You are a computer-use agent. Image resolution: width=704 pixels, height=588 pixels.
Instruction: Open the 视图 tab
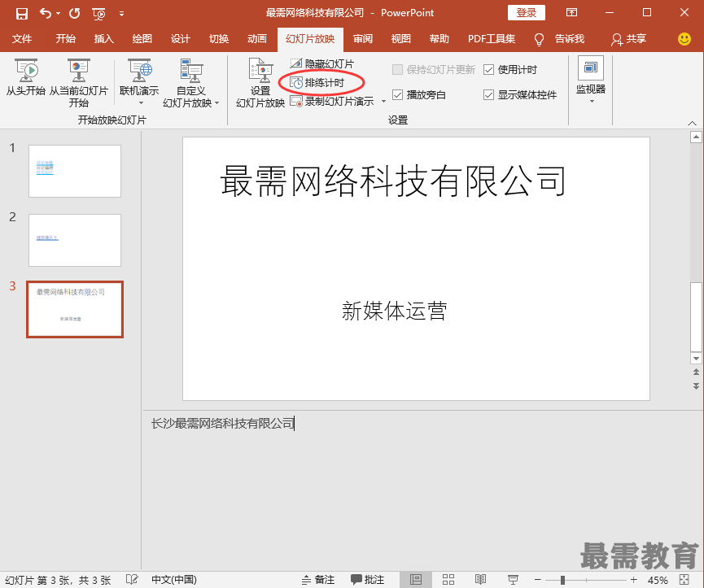[401, 39]
